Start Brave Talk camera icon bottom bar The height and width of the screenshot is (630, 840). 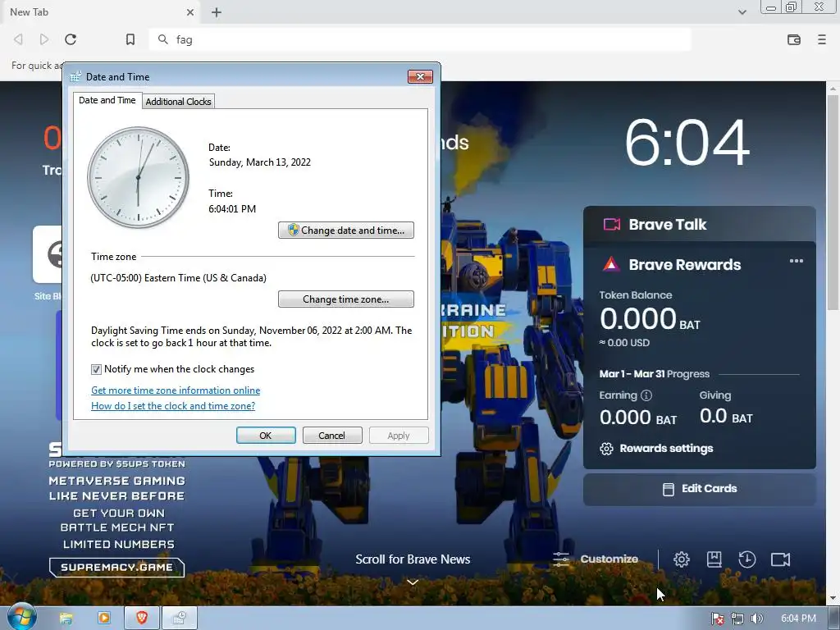(x=781, y=559)
